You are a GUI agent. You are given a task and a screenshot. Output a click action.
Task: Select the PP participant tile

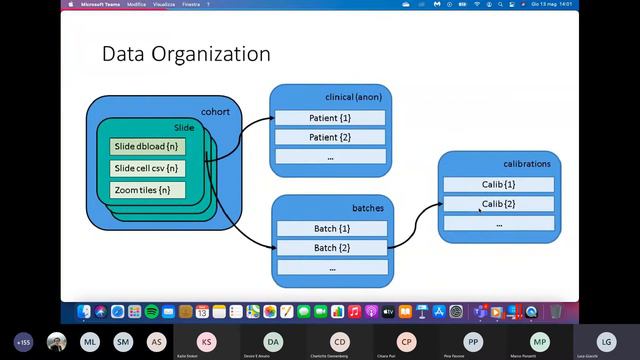tap(473, 342)
